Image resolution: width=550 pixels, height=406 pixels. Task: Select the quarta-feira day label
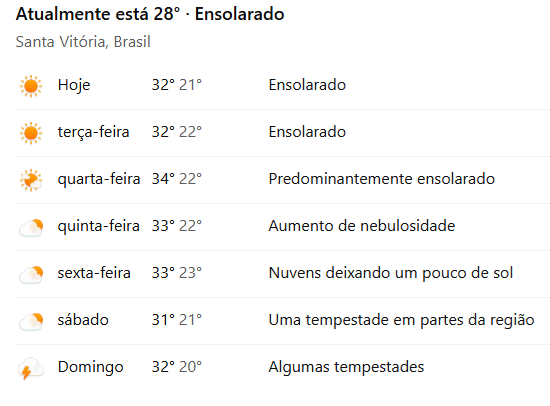[x=99, y=179]
